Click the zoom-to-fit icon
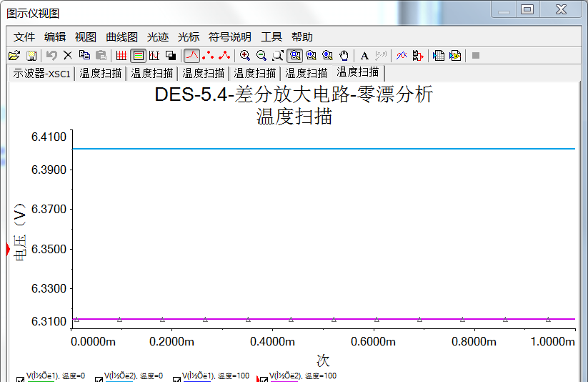This screenshot has height=382, width=588. (295, 56)
